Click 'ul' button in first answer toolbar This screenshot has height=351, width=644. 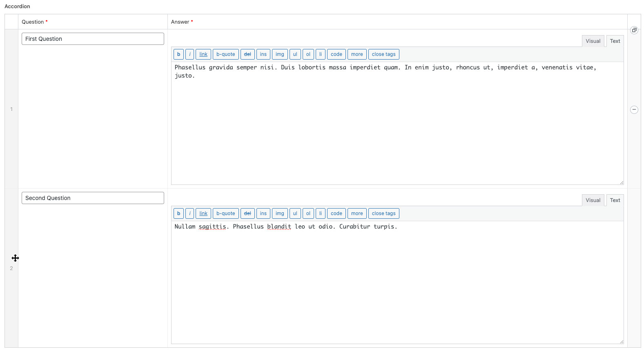pos(295,54)
